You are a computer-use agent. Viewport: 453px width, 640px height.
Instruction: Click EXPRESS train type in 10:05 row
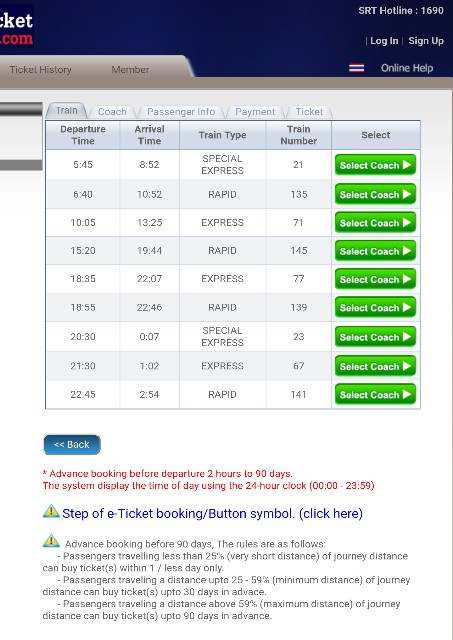point(222,222)
